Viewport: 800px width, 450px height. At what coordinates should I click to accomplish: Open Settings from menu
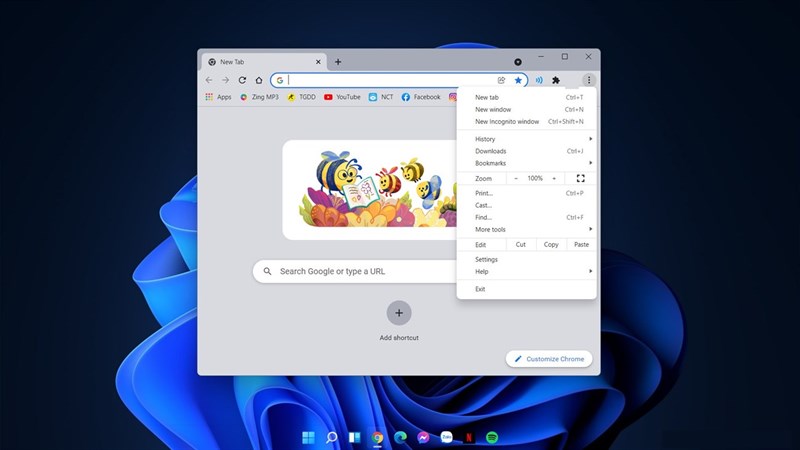(x=527, y=260)
